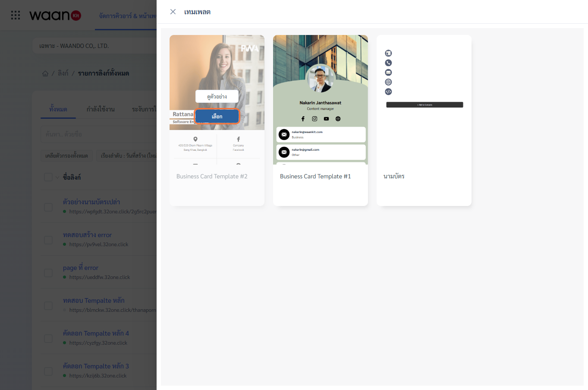588x390 pixels.
Task: Focus the ค้นหา.. ด้วยชื่อ search field
Action: (99, 134)
